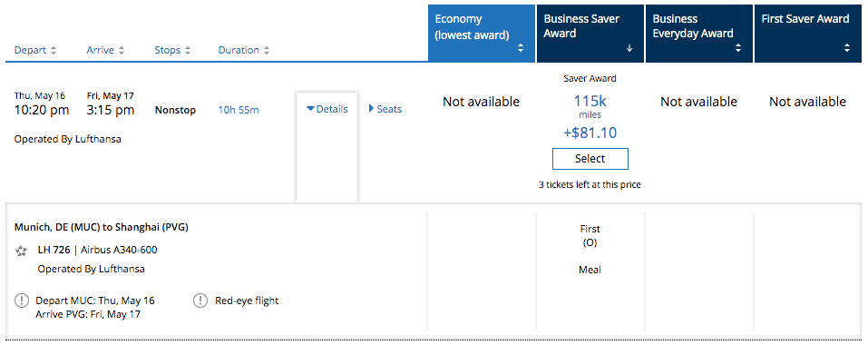Sort flights by Depart column arrows
The height and width of the screenshot is (345, 868).
54,51
